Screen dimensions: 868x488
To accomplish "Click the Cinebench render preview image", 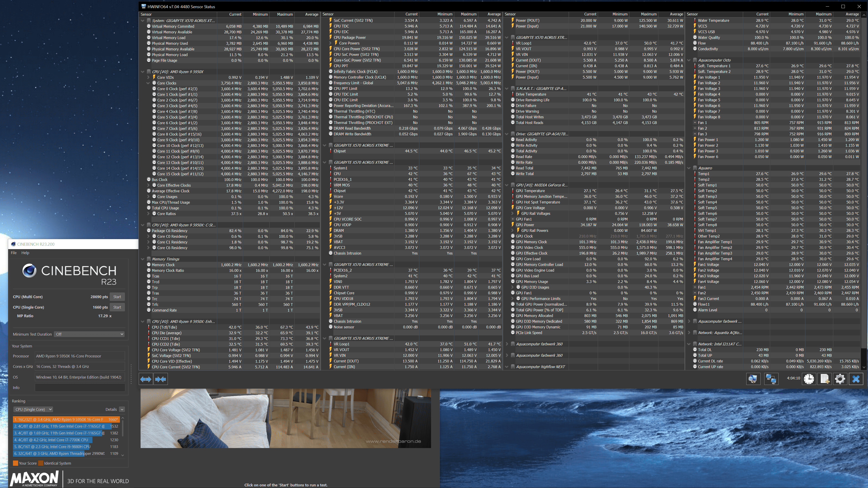I will click(x=286, y=418).
